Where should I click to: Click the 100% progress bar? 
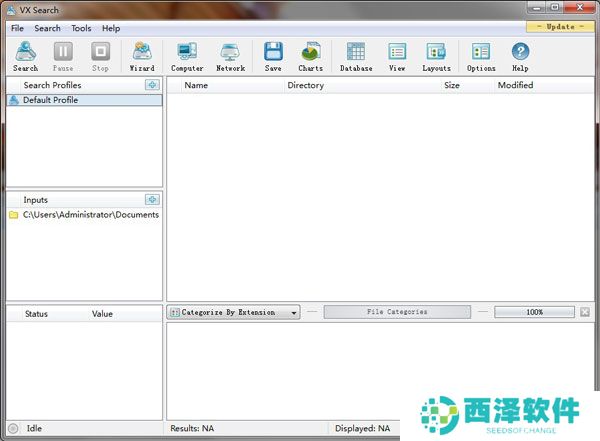coord(534,312)
